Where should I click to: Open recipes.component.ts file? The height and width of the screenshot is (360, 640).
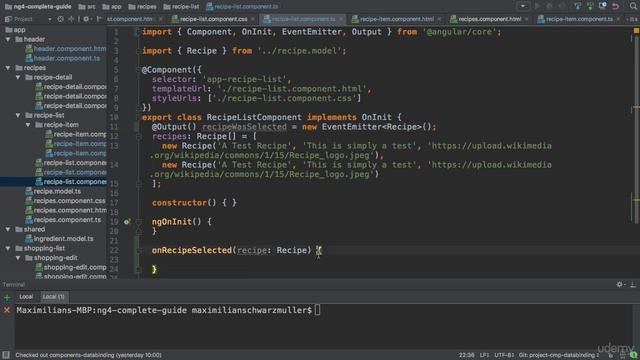coord(63,220)
